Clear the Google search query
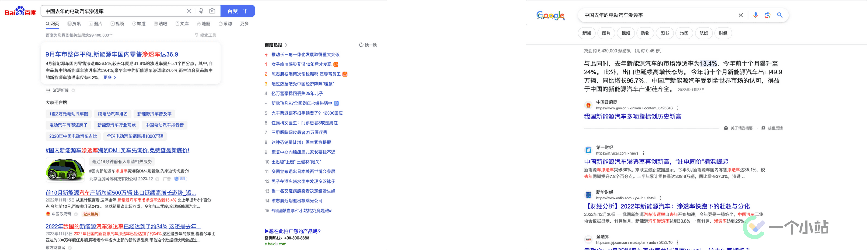868x251 pixels. point(741,15)
